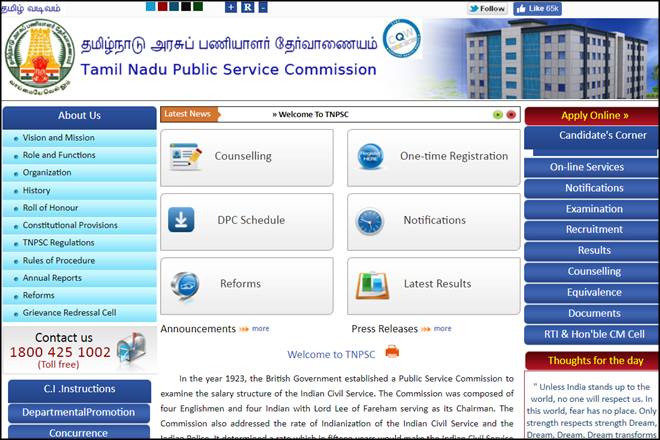660x440 pixels.
Task: Click the DPC Schedule download icon
Action: (181, 220)
